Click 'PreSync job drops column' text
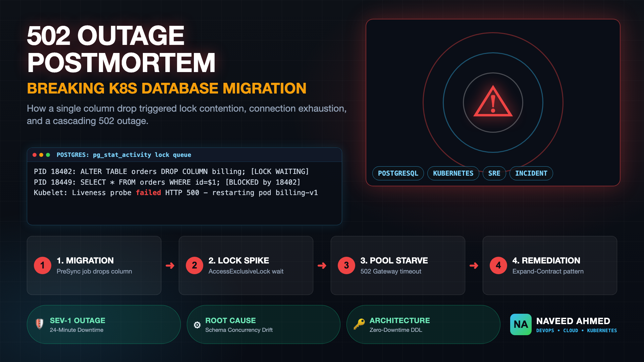This screenshot has width=644, height=362. [94, 271]
